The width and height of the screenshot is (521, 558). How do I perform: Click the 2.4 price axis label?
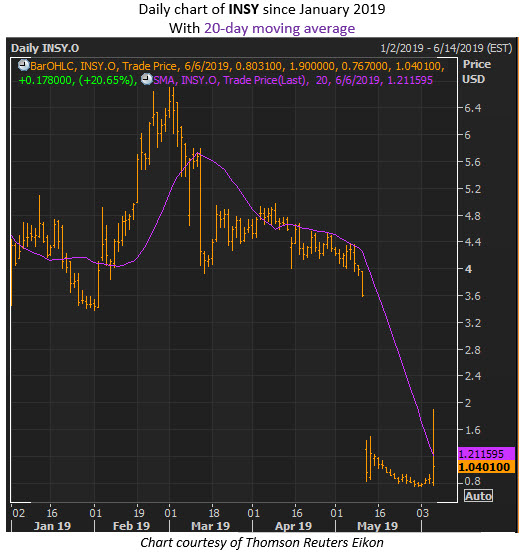pos(473,376)
